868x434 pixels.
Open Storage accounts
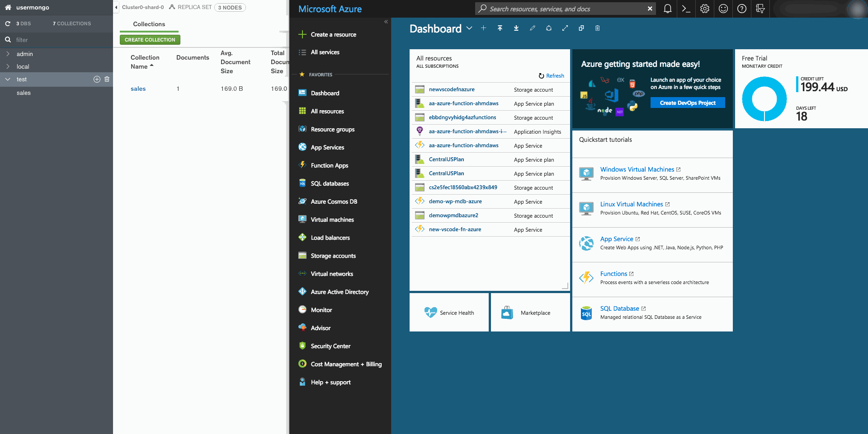[x=333, y=256]
